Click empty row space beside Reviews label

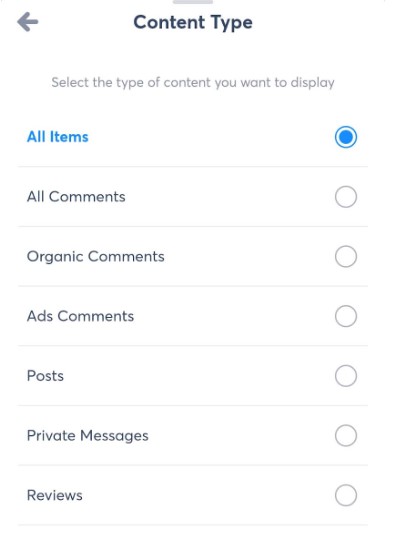(206, 496)
